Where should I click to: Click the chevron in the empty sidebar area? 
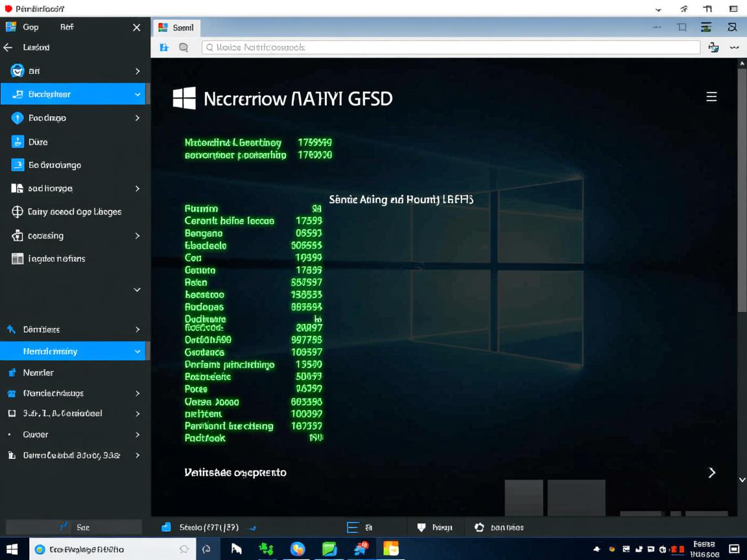[137, 290]
